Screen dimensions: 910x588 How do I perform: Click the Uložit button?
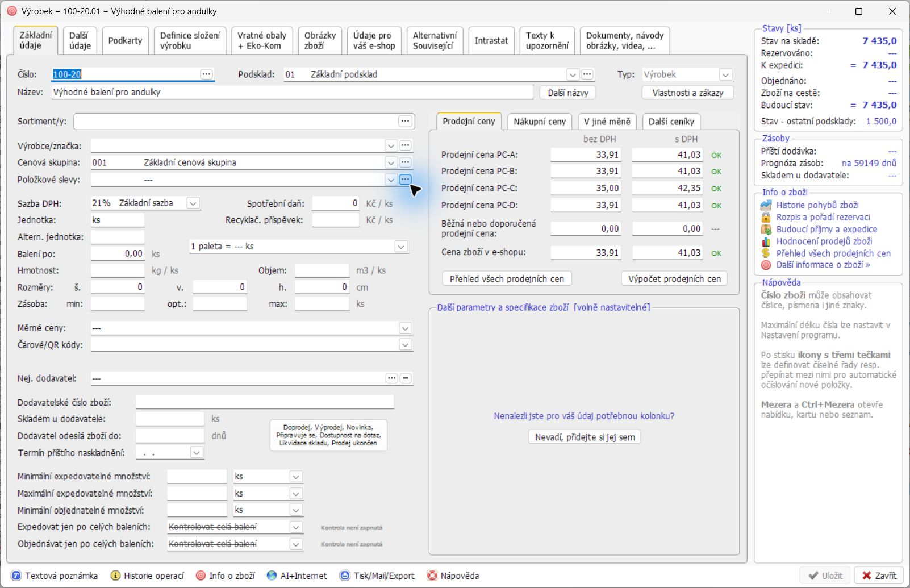pos(825,576)
